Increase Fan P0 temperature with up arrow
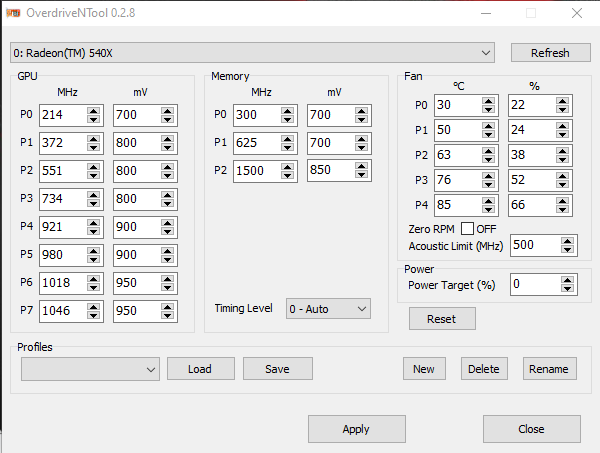This screenshot has width=600, height=453. (x=488, y=101)
